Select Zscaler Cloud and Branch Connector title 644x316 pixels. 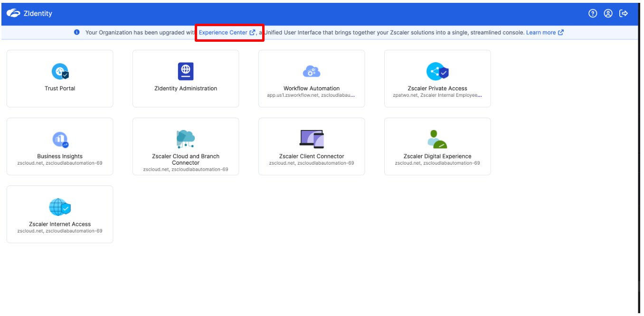[x=186, y=159]
